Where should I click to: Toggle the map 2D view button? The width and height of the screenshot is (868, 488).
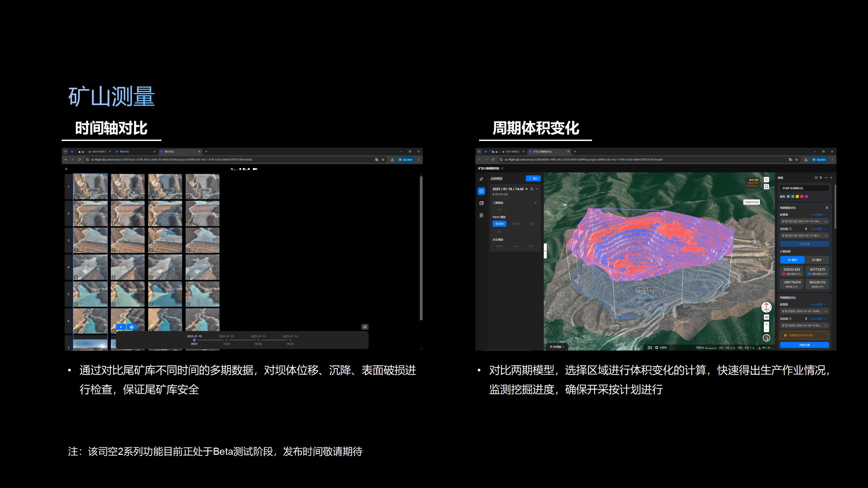pos(766,317)
